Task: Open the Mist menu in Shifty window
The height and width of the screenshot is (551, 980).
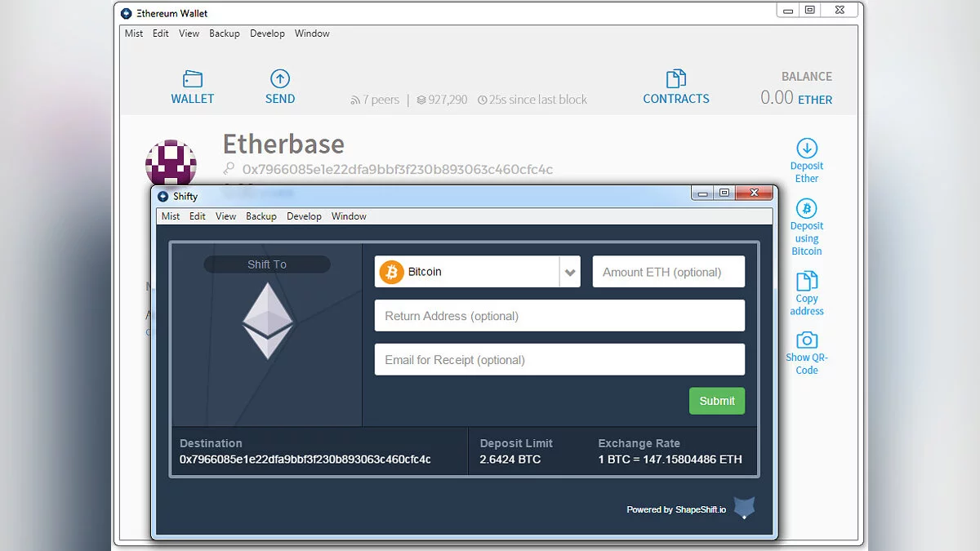Action: (171, 216)
